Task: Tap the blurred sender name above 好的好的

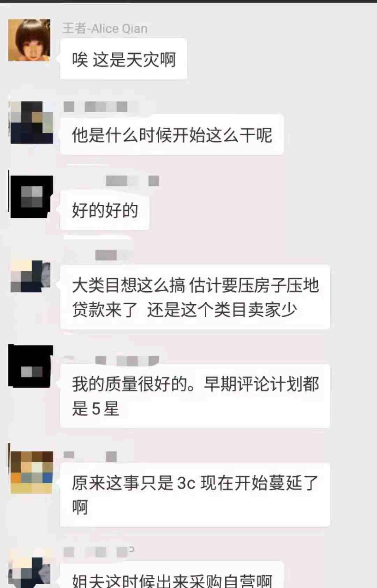Action: 132,181
